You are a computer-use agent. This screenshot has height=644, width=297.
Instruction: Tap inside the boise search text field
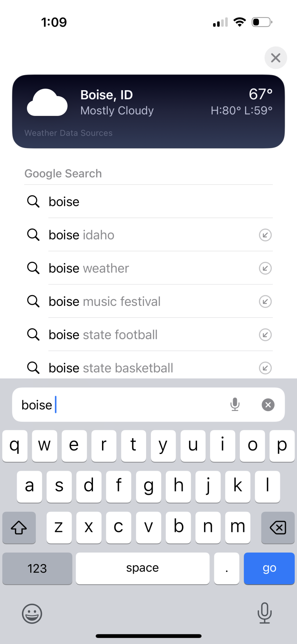[x=122, y=405]
